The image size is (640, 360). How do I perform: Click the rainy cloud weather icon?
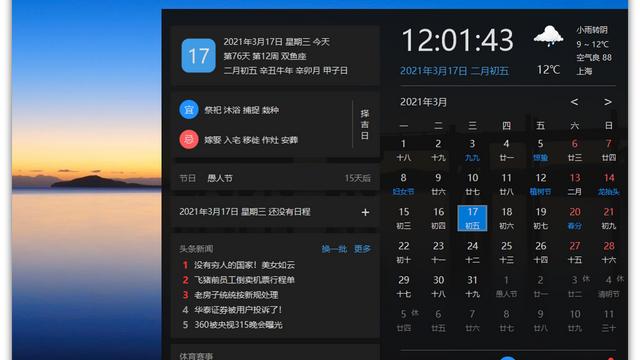pos(549,36)
